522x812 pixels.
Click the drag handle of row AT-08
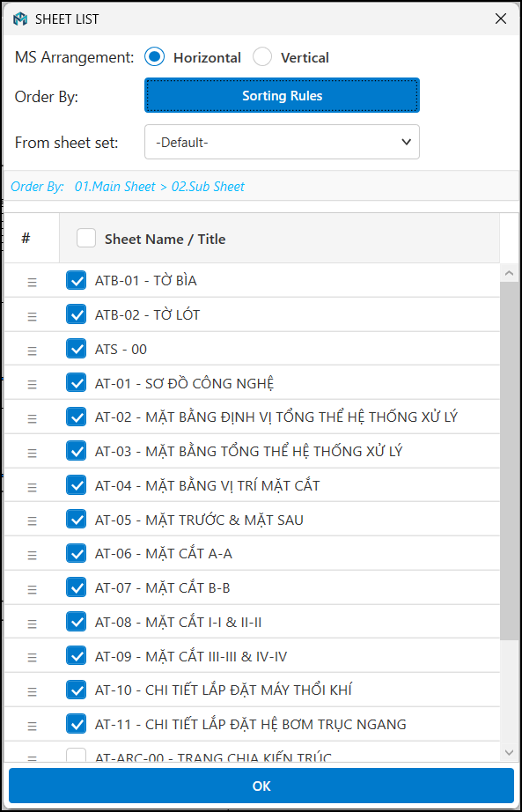click(x=32, y=624)
